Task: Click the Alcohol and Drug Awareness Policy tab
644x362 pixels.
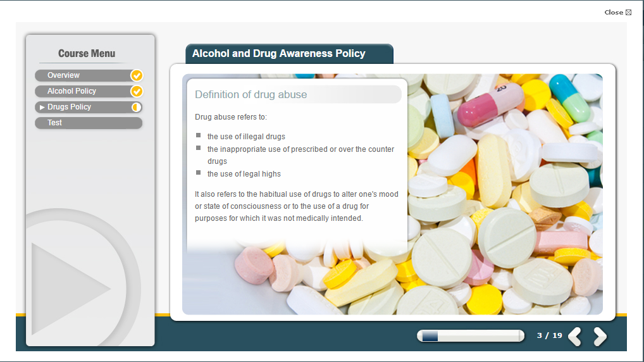Action: pyautogui.click(x=289, y=54)
